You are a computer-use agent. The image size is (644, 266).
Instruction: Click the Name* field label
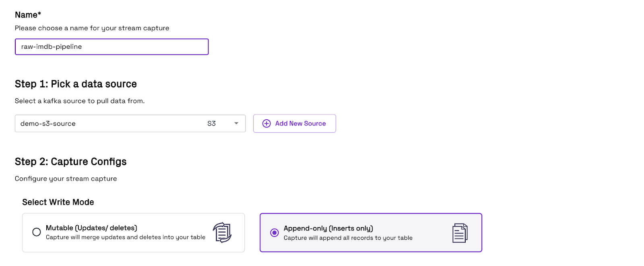click(28, 15)
